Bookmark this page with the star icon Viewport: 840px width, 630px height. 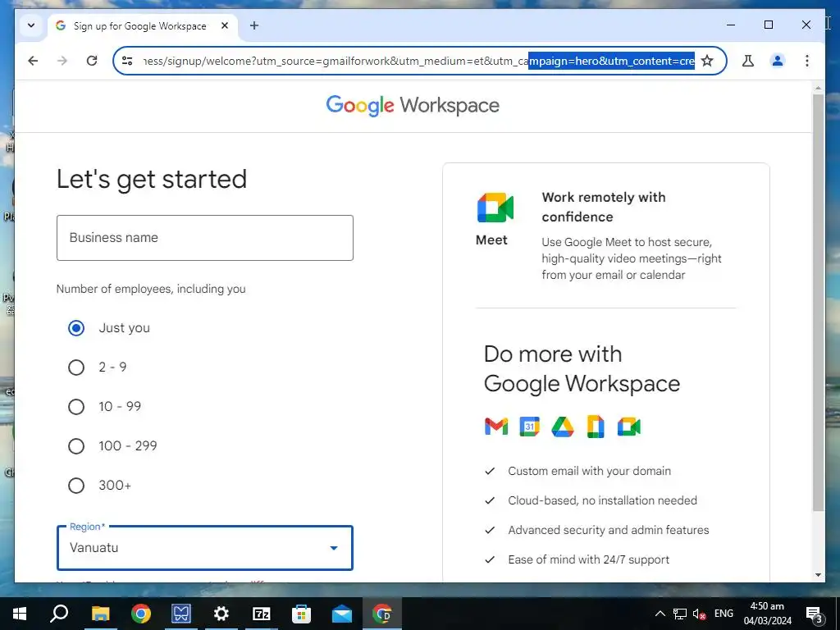pos(707,61)
